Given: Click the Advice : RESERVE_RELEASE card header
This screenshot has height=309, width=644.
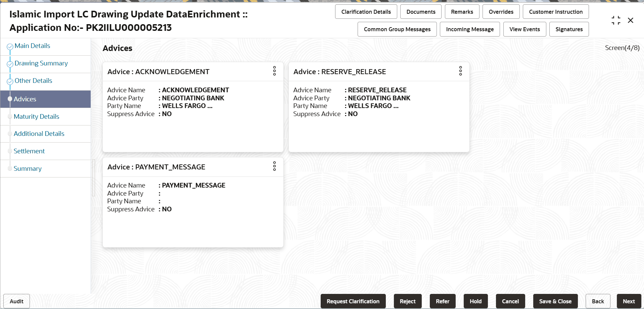Looking at the screenshot, I should pyautogui.click(x=339, y=72).
